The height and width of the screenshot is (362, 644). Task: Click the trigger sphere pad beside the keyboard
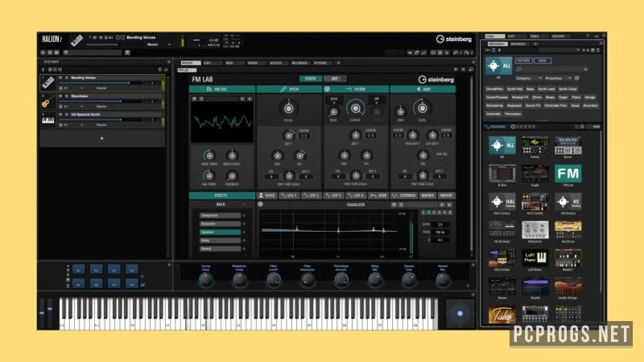point(460,314)
